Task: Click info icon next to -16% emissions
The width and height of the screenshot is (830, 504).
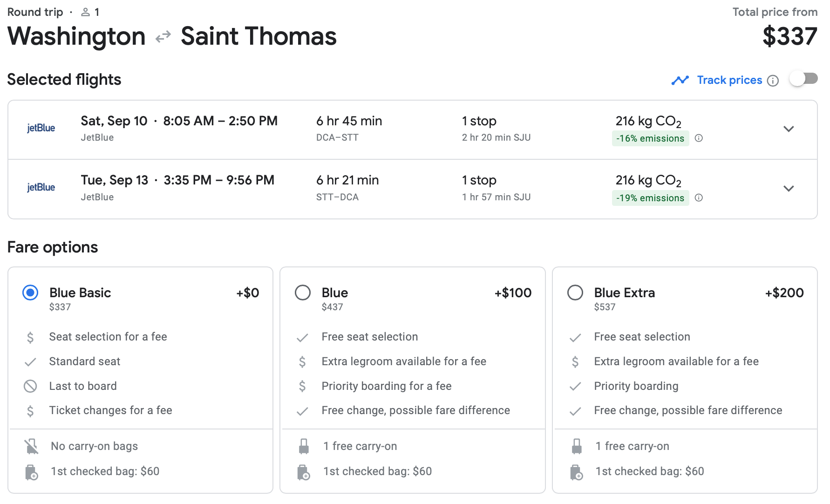Action: (699, 138)
